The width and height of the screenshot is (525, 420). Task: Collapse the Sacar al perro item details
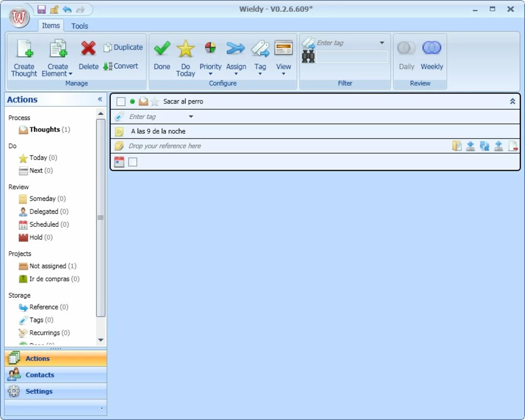(x=512, y=101)
